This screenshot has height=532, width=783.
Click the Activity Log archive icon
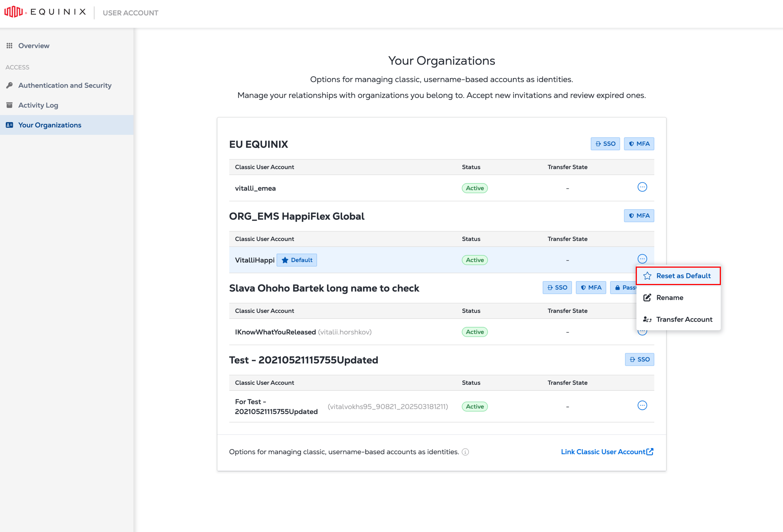(x=10, y=105)
